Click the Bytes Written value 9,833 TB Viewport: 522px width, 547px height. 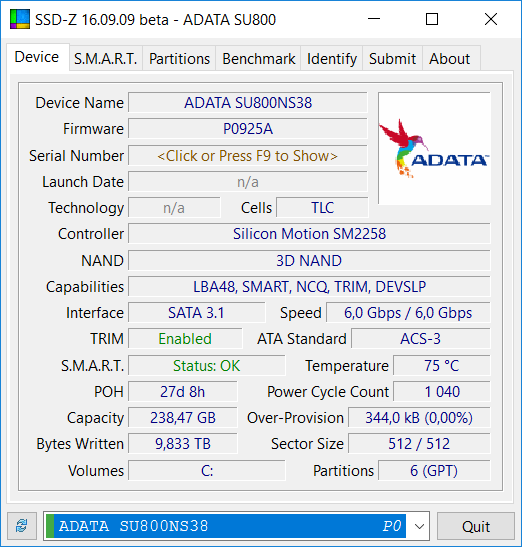(183, 444)
